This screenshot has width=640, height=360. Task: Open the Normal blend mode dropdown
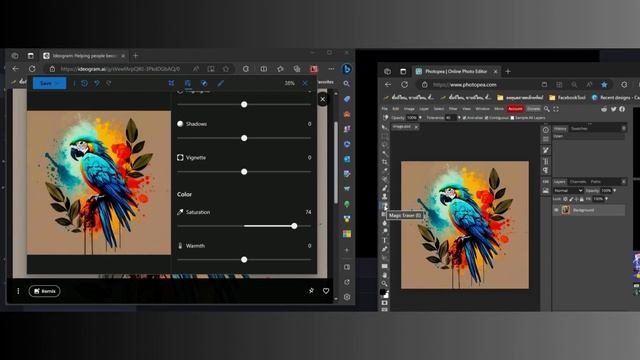(x=568, y=191)
